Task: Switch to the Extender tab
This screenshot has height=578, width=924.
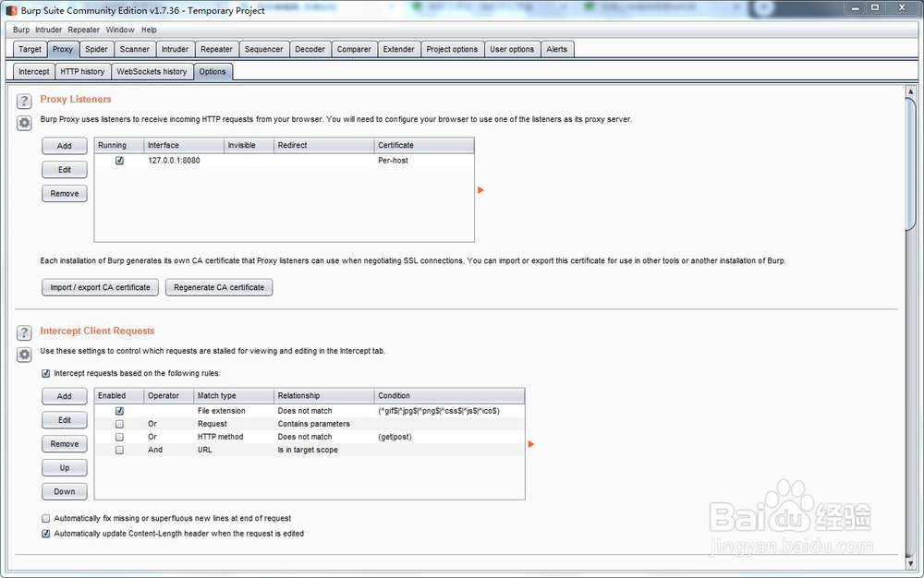Action: click(399, 50)
